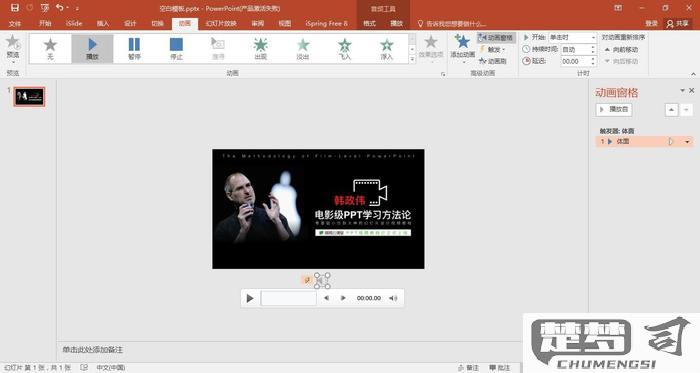The width and height of the screenshot is (700, 373).
Task: Click the 动画刷 (Animation Painter) icon
Action: click(x=493, y=61)
